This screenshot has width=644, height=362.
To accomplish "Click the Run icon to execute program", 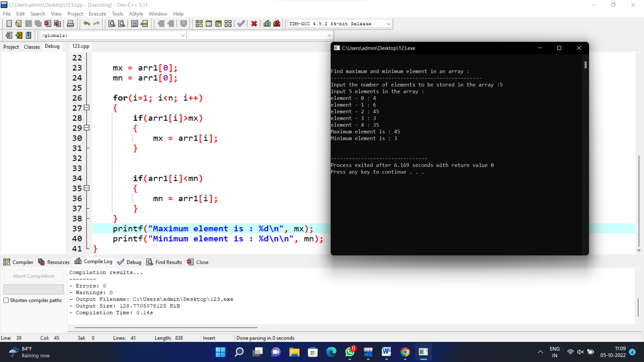I will [209, 23].
